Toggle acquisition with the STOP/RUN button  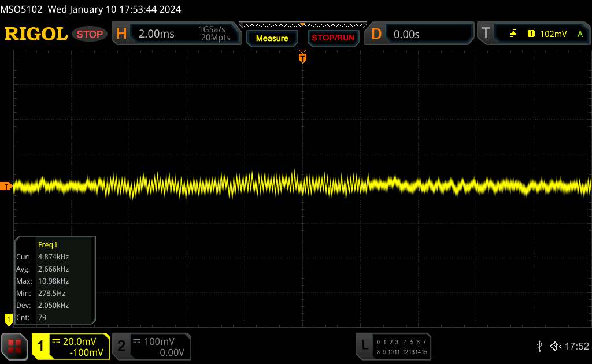click(332, 38)
